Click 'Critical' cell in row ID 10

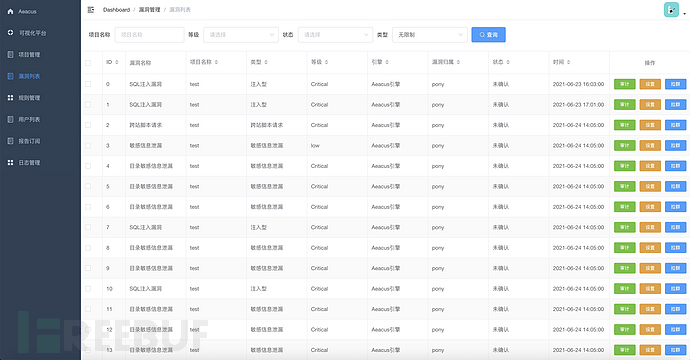pyautogui.click(x=319, y=289)
